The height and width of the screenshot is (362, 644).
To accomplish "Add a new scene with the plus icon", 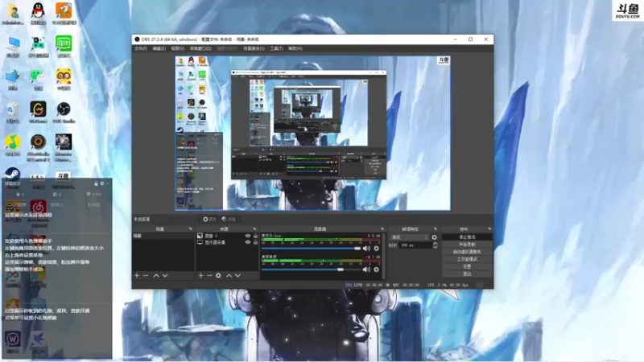I will pyautogui.click(x=137, y=275).
